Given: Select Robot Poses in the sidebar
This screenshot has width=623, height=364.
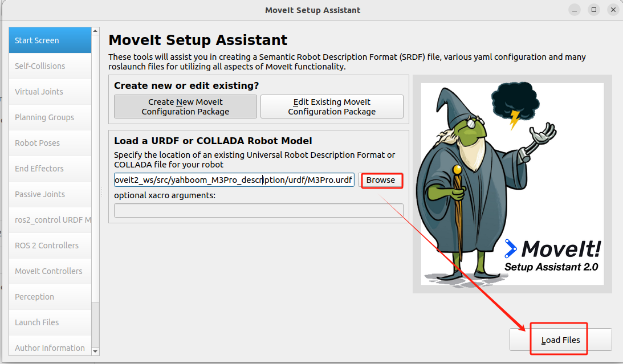Looking at the screenshot, I should [50, 143].
